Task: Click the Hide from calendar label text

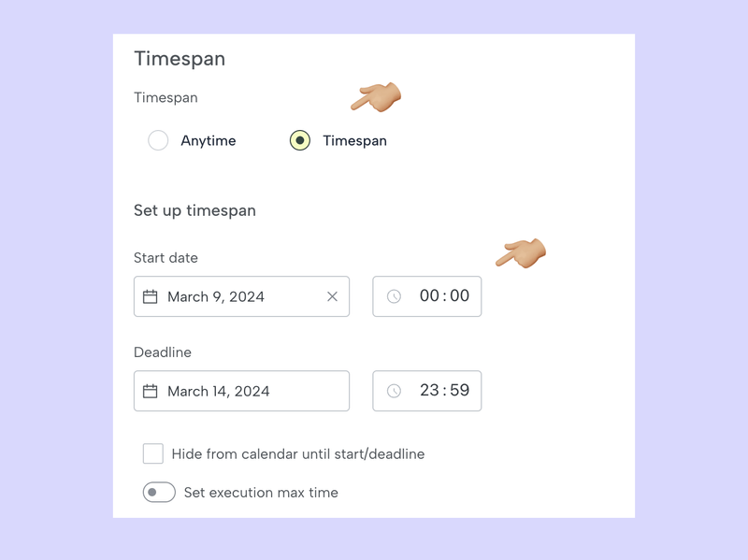Action: pos(297,454)
